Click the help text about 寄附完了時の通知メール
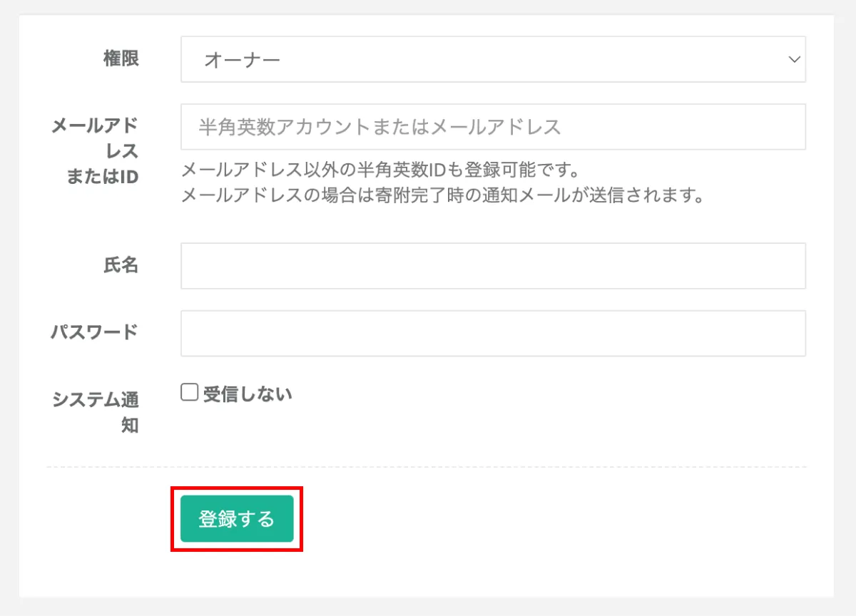Viewport: 856px width, 616px height. [442, 195]
